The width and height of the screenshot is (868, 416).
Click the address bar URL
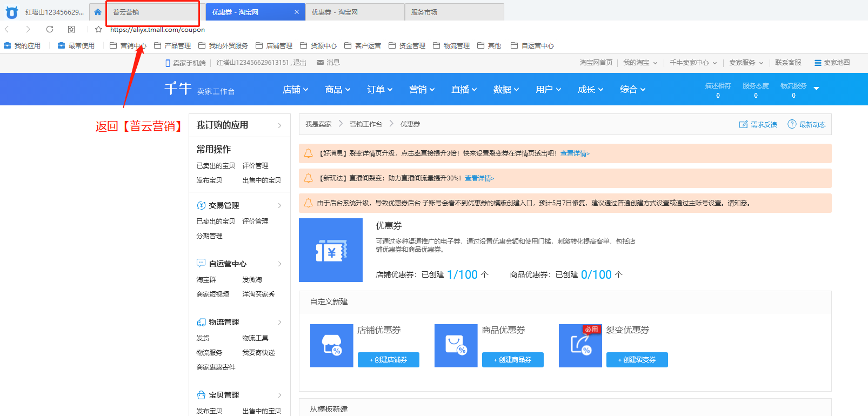pos(157,30)
